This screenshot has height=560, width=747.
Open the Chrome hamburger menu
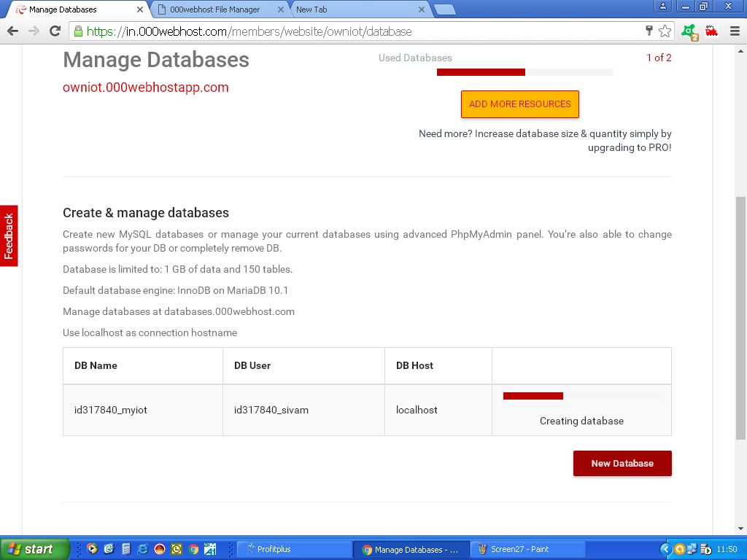(x=735, y=31)
